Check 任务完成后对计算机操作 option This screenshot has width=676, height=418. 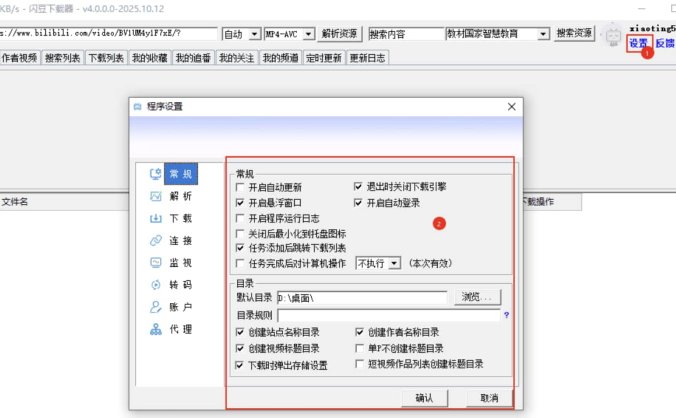pos(240,263)
